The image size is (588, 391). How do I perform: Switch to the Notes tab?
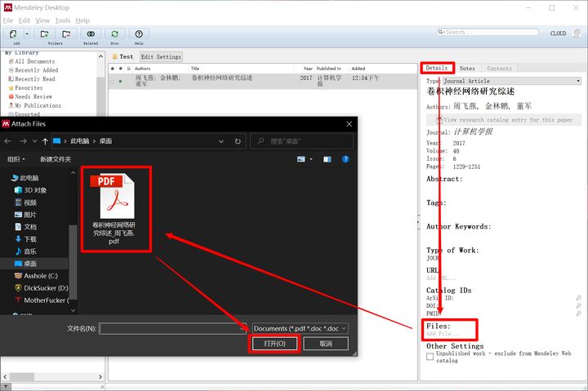pyautogui.click(x=467, y=69)
